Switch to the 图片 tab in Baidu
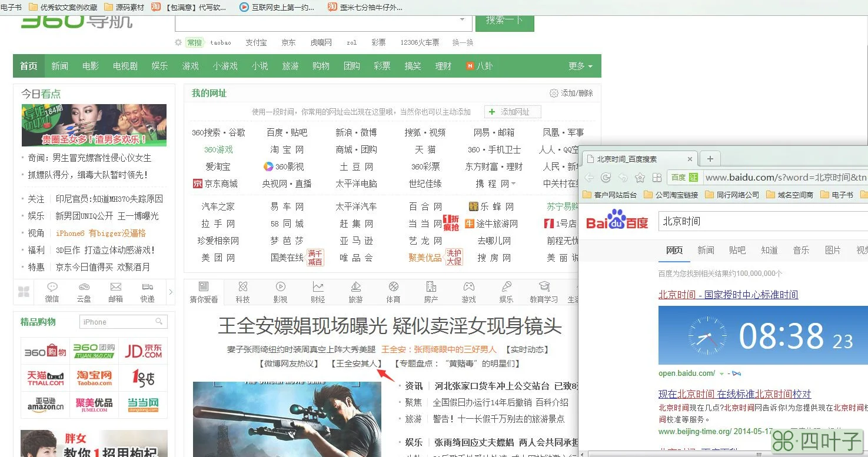Viewport: 868px width, 457px height. point(833,250)
